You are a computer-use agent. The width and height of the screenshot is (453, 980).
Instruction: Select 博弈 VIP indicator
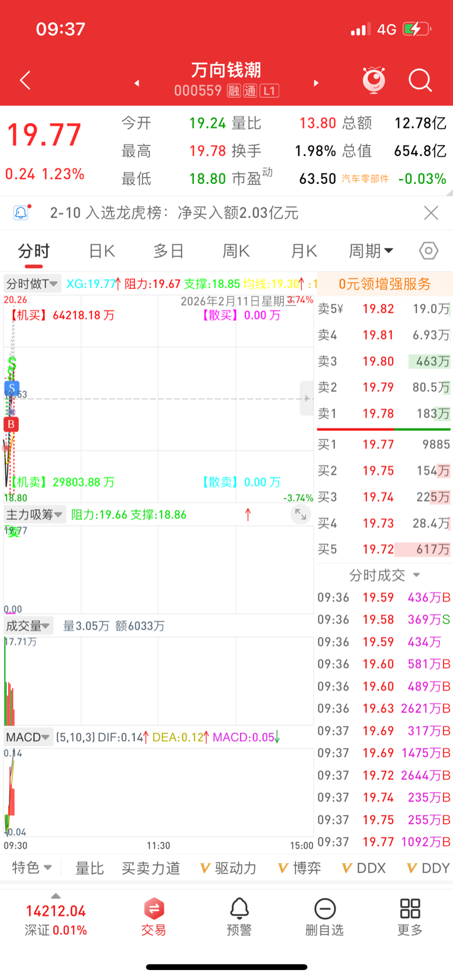point(299,868)
